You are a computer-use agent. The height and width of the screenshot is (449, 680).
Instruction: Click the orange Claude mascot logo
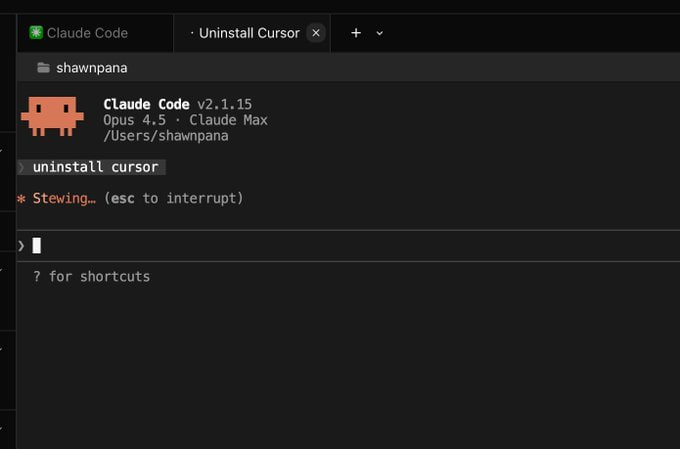click(x=52, y=116)
